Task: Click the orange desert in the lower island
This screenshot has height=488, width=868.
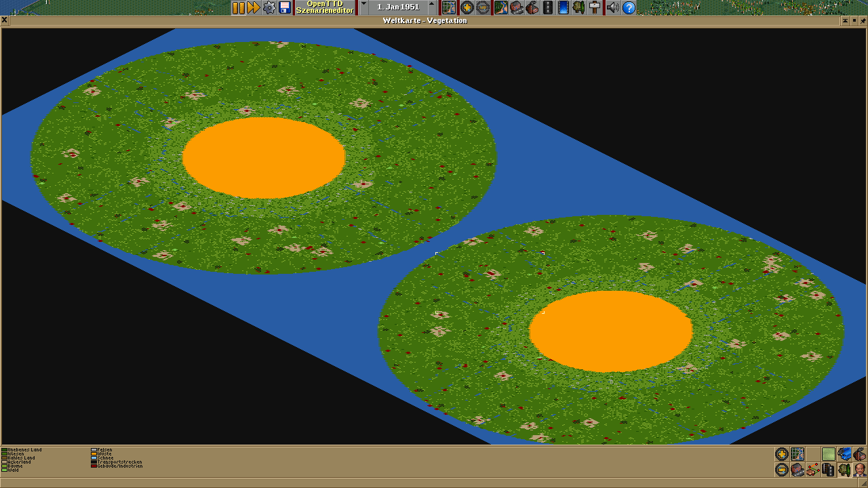Action: pyautogui.click(x=610, y=331)
